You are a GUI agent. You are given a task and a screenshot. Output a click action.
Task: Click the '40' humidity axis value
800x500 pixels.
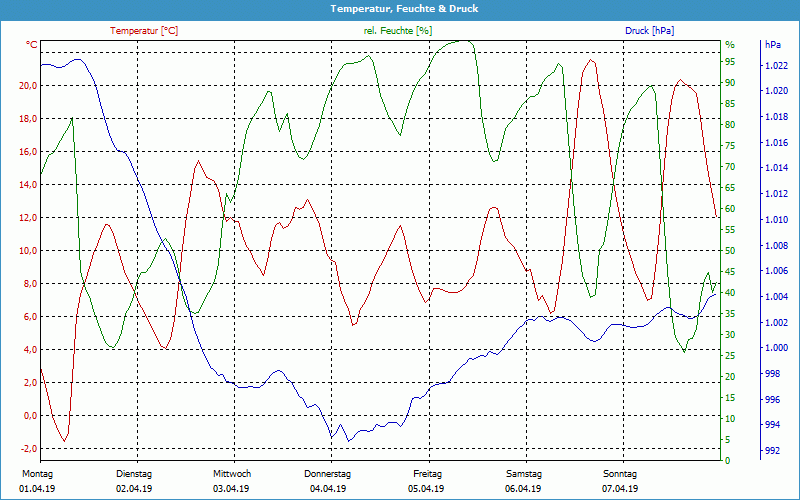[730, 293]
